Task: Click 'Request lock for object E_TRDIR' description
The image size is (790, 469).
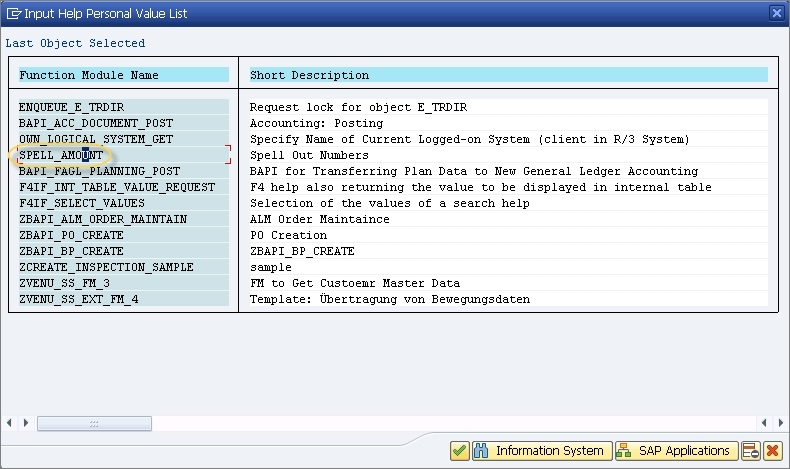Action: click(358, 107)
